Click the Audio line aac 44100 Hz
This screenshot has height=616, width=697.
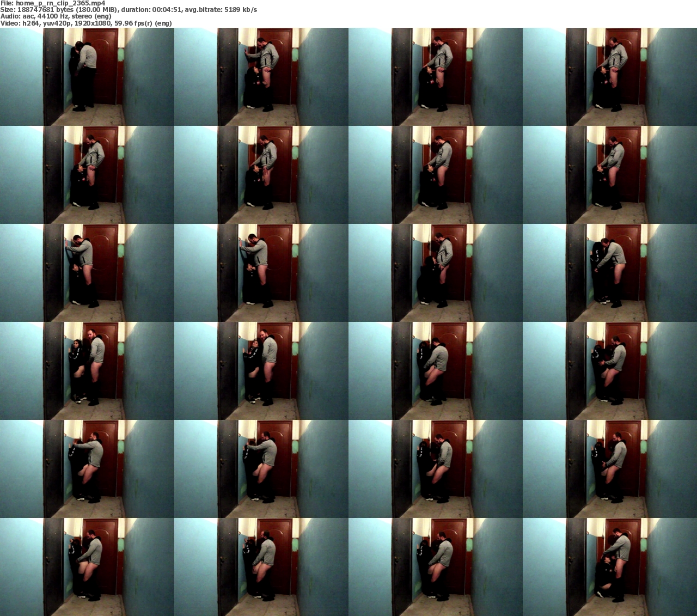point(56,16)
